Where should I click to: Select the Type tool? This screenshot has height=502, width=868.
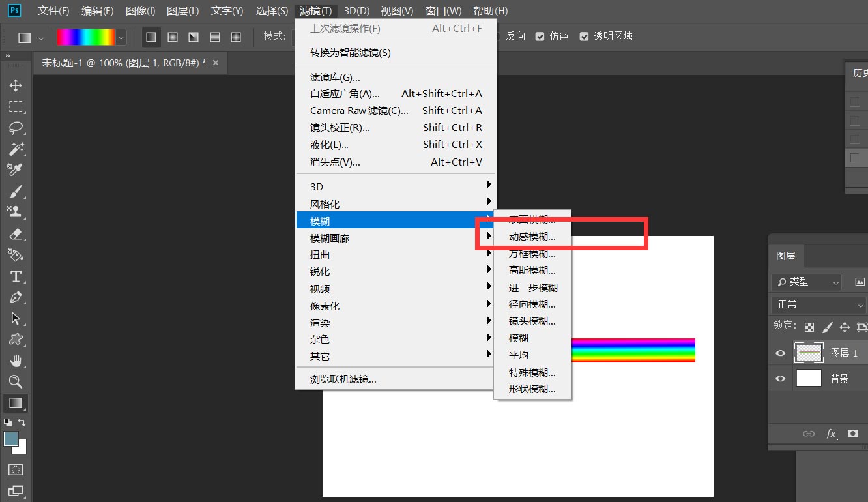click(16, 276)
